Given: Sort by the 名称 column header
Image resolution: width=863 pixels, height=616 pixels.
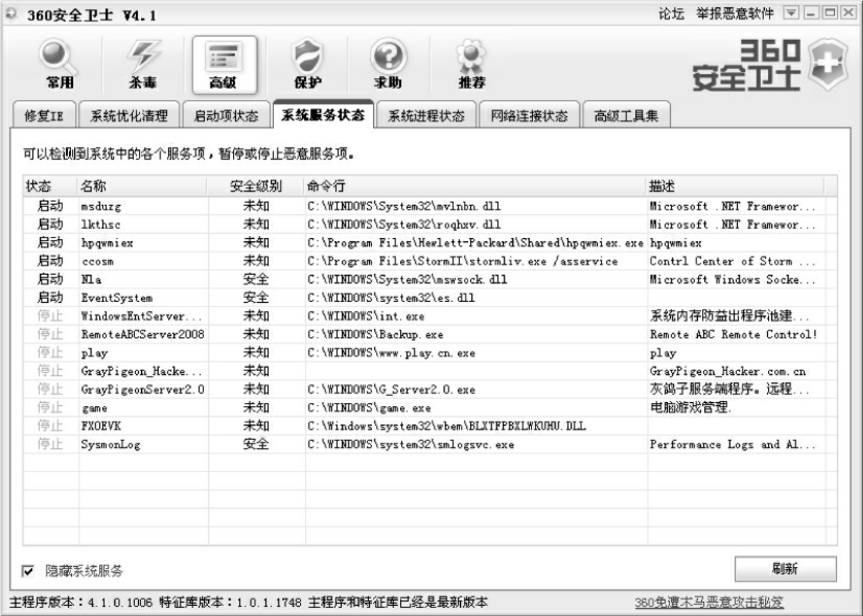Looking at the screenshot, I should [144, 186].
